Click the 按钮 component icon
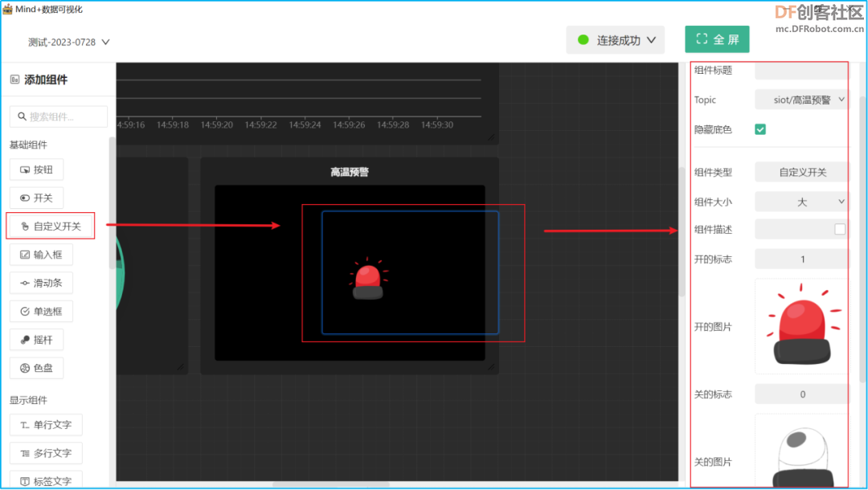This screenshot has width=868, height=490. [x=25, y=169]
